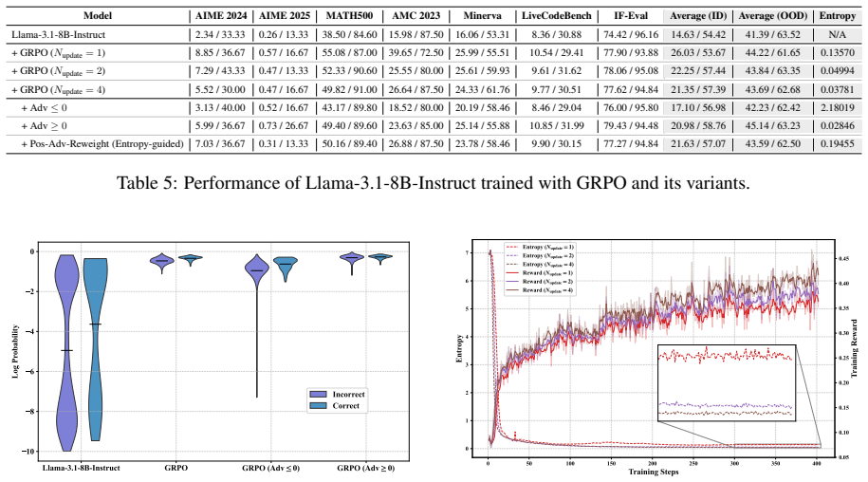Click the '+ Adv ≥ 0' row label in the table

[x=45, y=126]
